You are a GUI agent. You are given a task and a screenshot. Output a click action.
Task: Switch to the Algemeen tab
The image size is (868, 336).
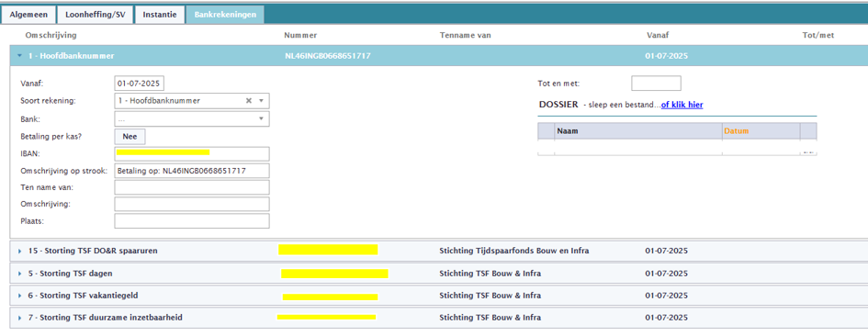coord(28,15)
